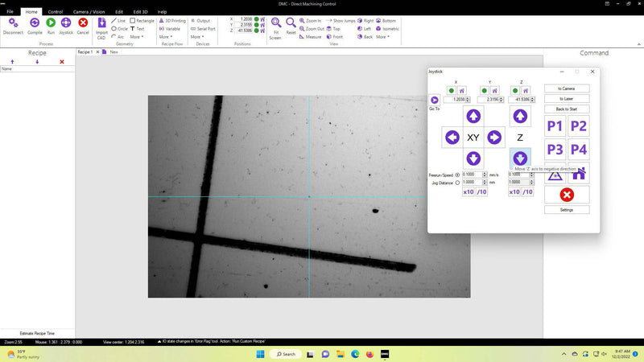Jog XY right in Joystick window
Image resolution: width=644 pixels, height=362 pixels.
[494, 138]
